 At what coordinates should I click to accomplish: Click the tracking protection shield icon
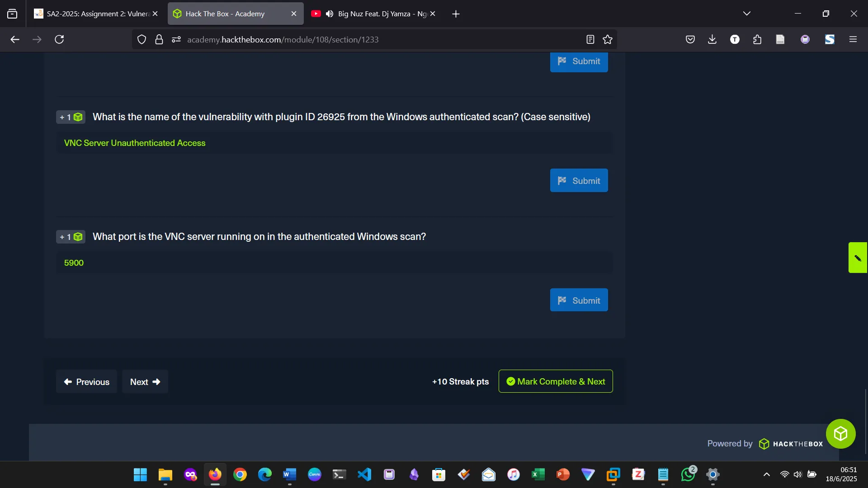[142, 39]
